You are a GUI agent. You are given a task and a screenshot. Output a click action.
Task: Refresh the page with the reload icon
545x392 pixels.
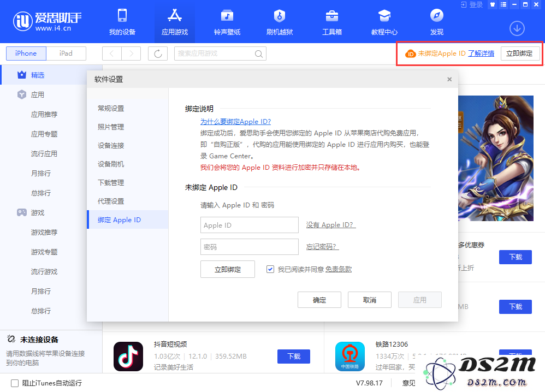pyautogui.click(x=158, y=54)
